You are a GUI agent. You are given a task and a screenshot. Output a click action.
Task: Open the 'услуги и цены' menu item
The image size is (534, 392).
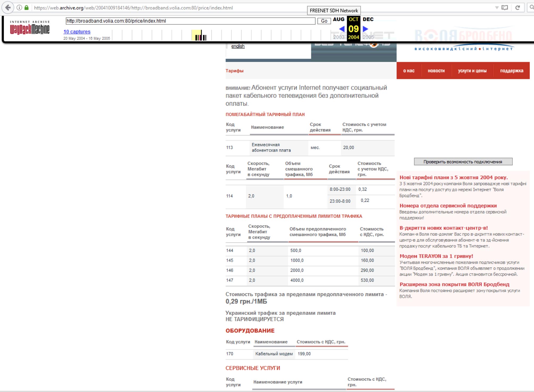click(472, 71)
